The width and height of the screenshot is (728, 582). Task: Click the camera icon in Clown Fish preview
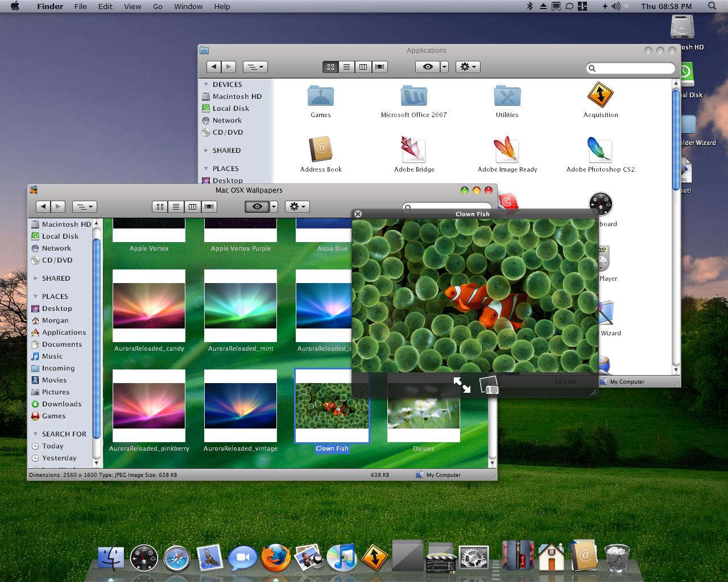489,385
